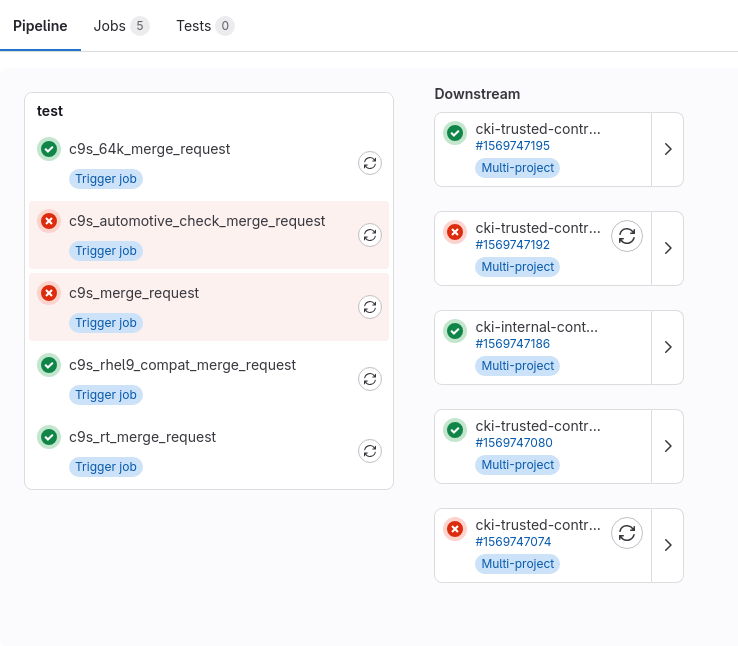Screen dimensions: 738x646
Task: Expand downstream pipeline #1569747074
Action: [667, 545]
